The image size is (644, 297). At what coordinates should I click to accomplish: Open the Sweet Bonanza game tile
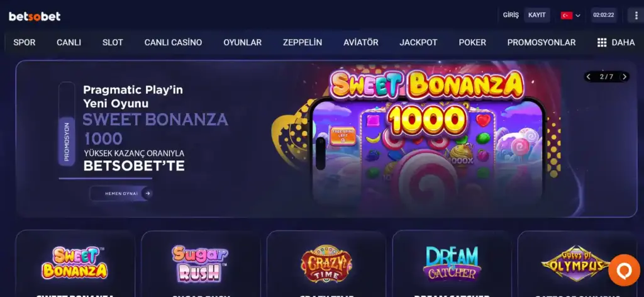click(75, 264)
